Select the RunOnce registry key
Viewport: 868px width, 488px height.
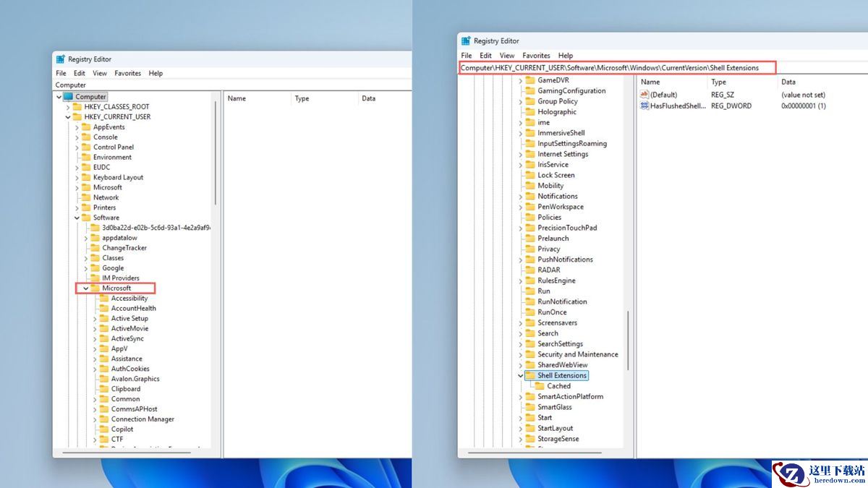point(552,312)
